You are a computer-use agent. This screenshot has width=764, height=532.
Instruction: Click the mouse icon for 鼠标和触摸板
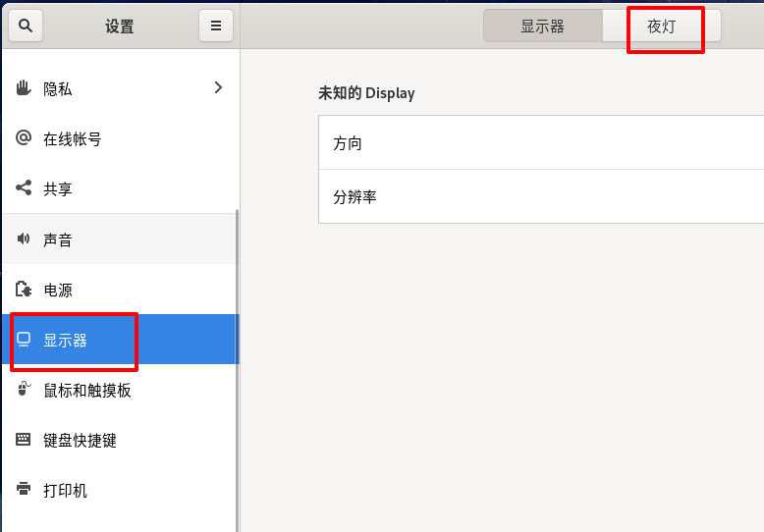pos(24,390)
